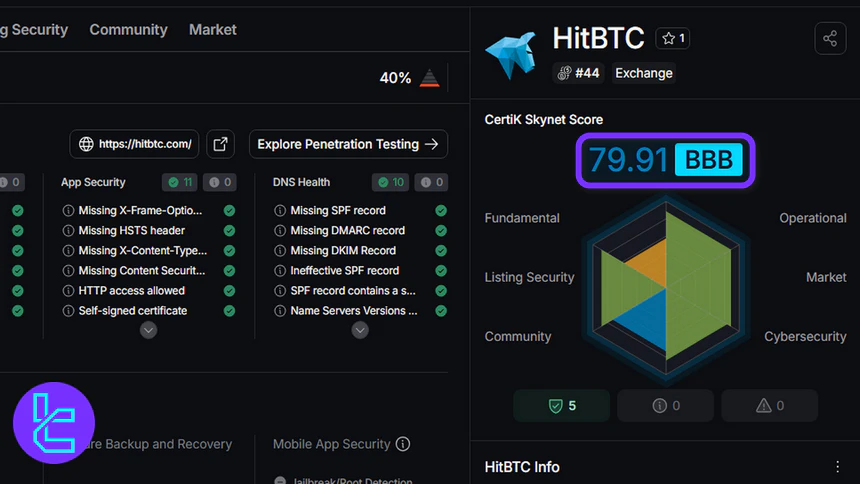Open the Security tab at top left

tap(34, 30)
